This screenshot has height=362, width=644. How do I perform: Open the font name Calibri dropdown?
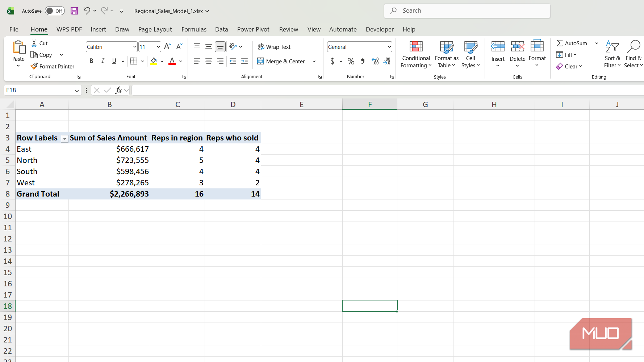(135, 47)
